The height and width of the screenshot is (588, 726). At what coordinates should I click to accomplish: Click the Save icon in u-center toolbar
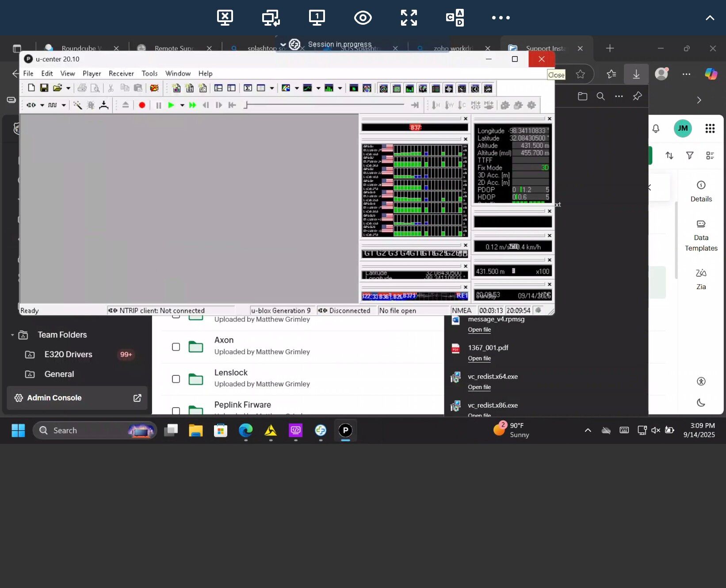[44, 88]
